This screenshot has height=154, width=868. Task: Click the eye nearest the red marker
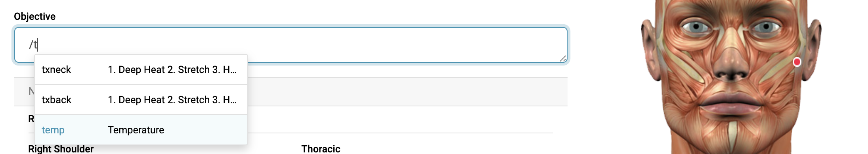[765, 27]
